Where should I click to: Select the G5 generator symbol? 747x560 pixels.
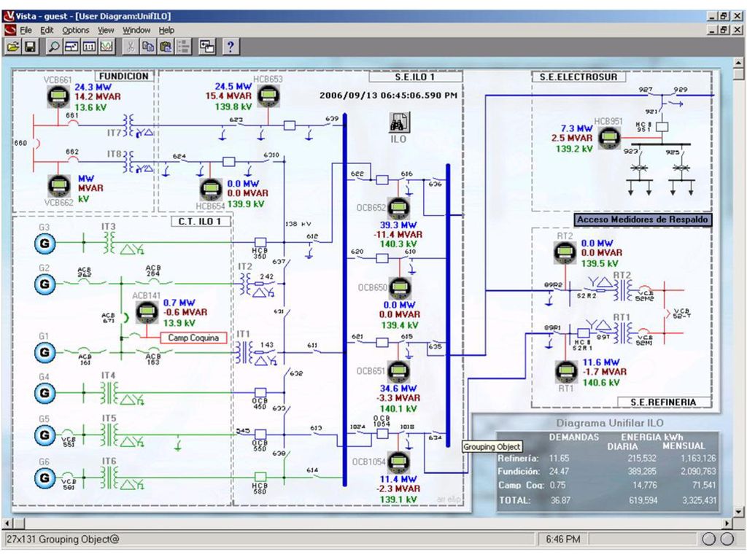(44, 435)
